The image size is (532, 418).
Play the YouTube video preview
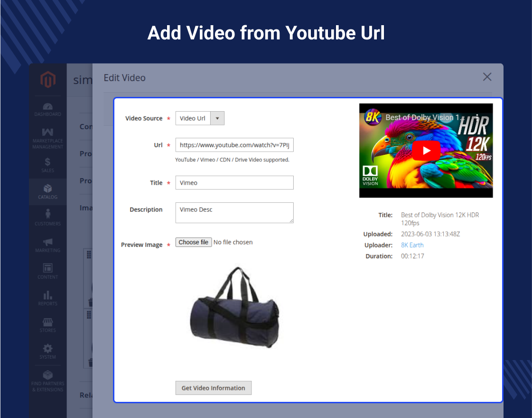(x=427, y=151)
